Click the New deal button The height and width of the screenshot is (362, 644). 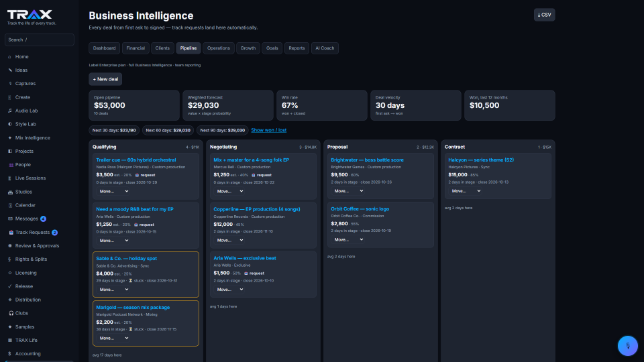coord(105,79)
